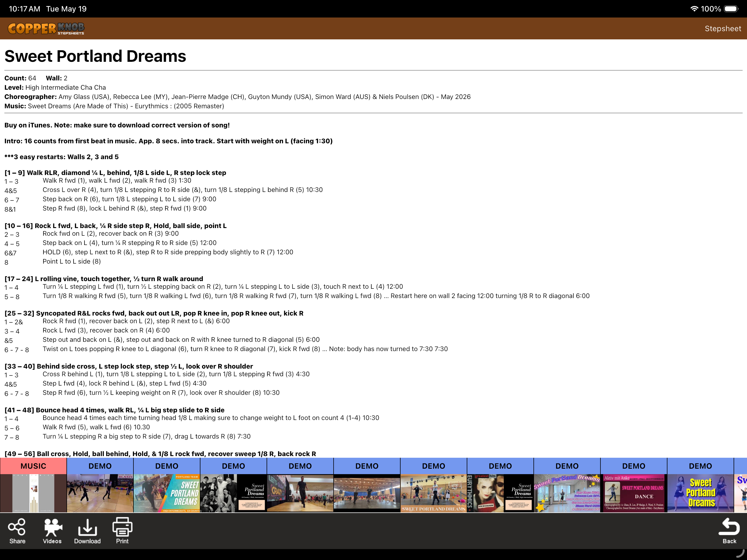The width and height of the screenshot is (747, 560).
Task: Tap the Music line Sweet Dreams Eurythmics
Action: coord(114,106)
